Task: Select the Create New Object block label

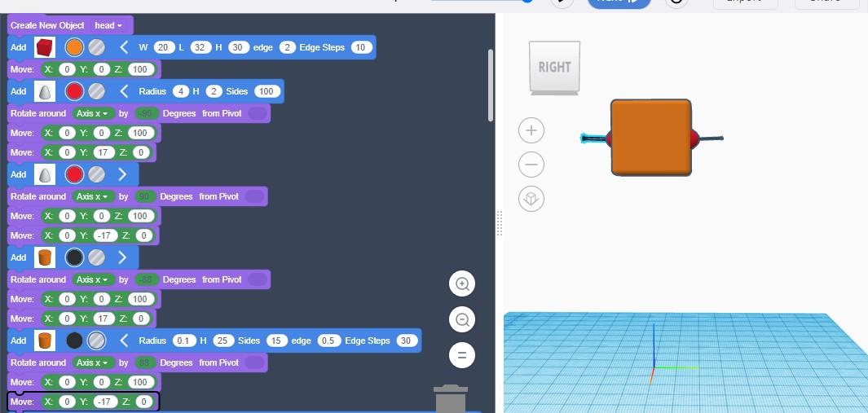Action: pyautogui.click(x=47, y=25)
